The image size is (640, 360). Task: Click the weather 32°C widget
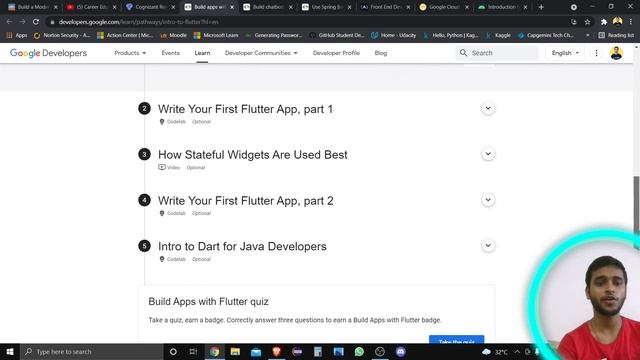(495, 352)
